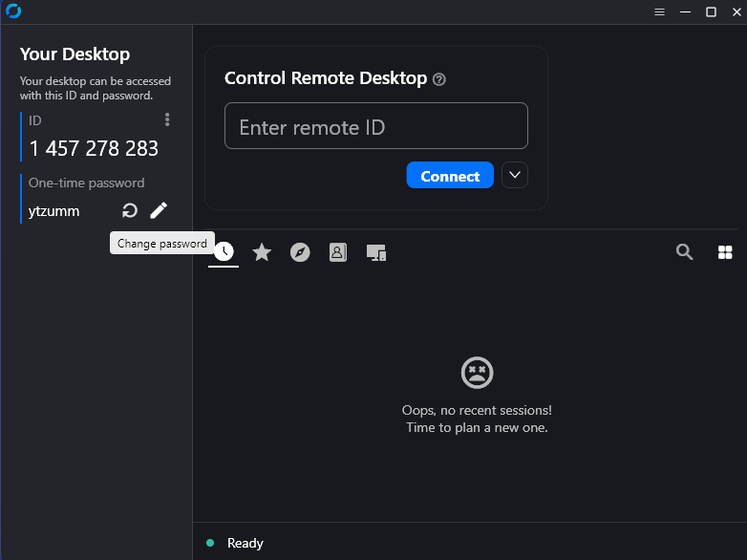
Task: Expand the connect options dropdown arrow
Action: tap(515, 175)
